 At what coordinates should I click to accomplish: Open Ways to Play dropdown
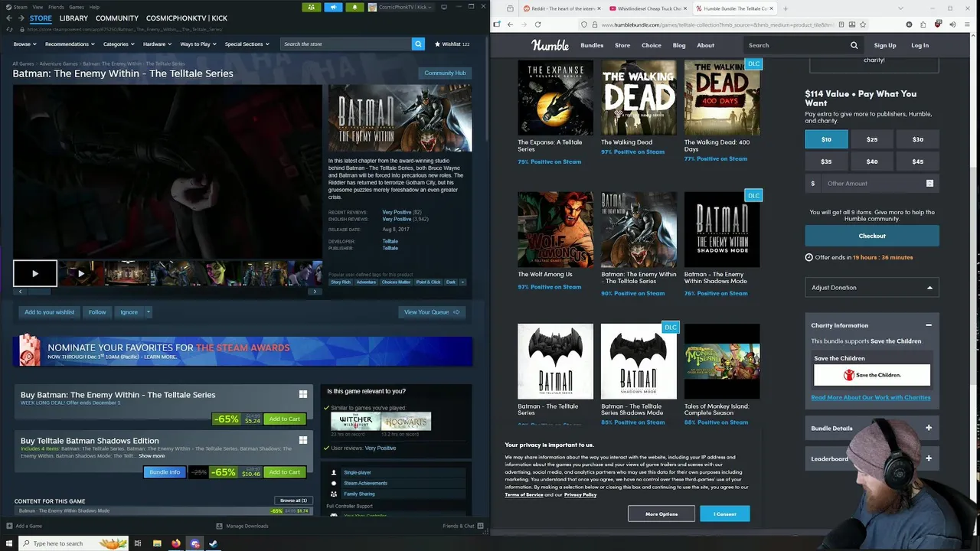click(x=198, y=44)
